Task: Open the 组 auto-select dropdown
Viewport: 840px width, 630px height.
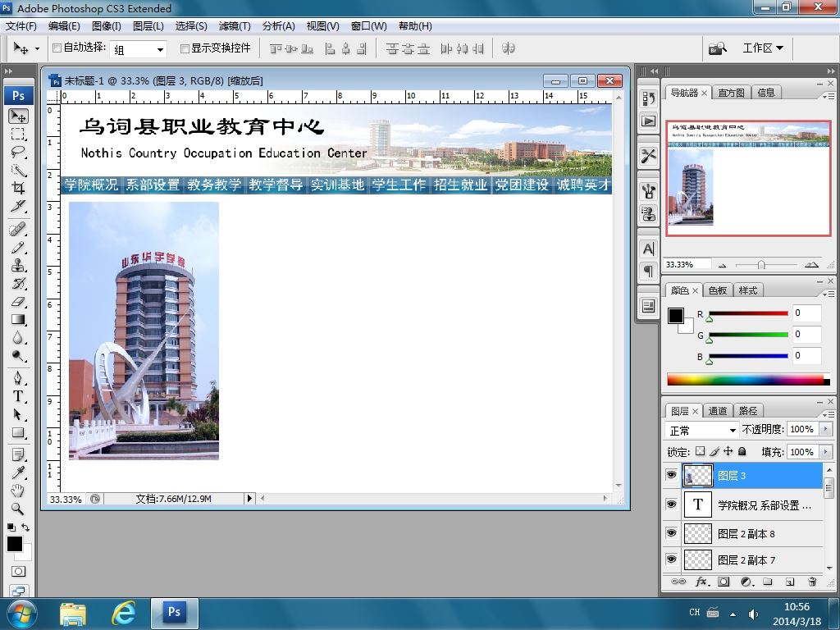Action: (x=138, y=49)
